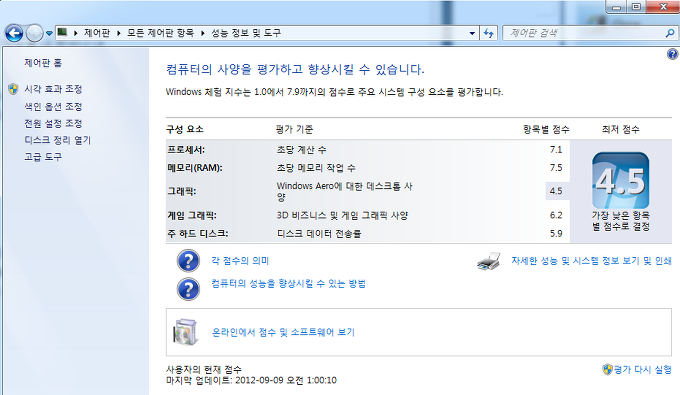Click 평가 다시 실행 link
The image size is (680, 395).
click(x=642, y=369)
